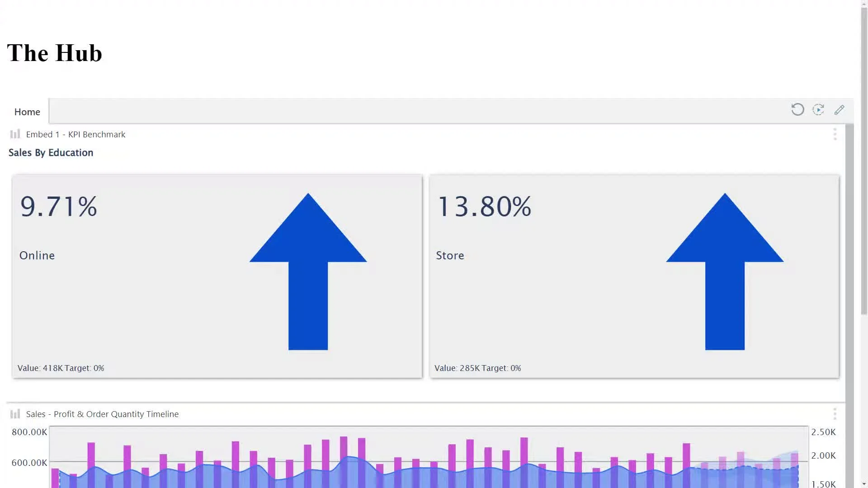Click 'Sales - Profit & Order Quantity Timeline' title
This screenshot has height=488, width=868.
point(102,414)
